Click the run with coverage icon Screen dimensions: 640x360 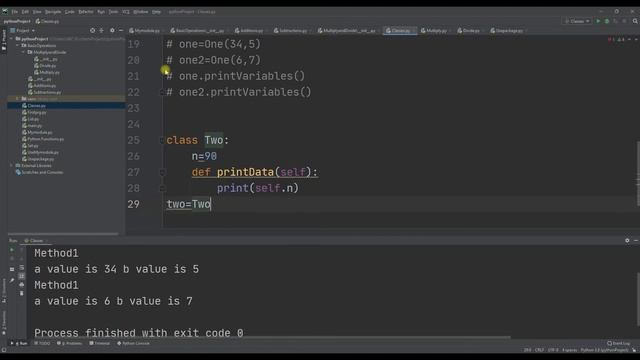pyautogui.click(x=616, y=21)
